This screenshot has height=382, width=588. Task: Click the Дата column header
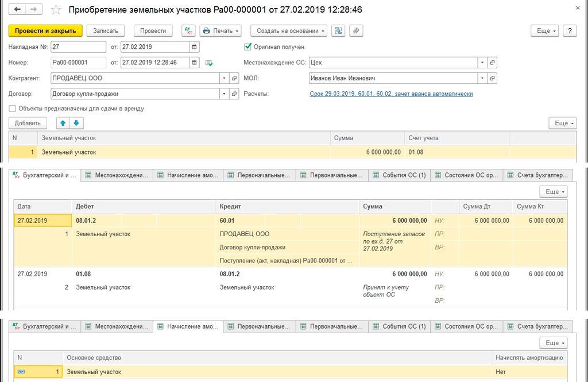(x=42, y=206)
